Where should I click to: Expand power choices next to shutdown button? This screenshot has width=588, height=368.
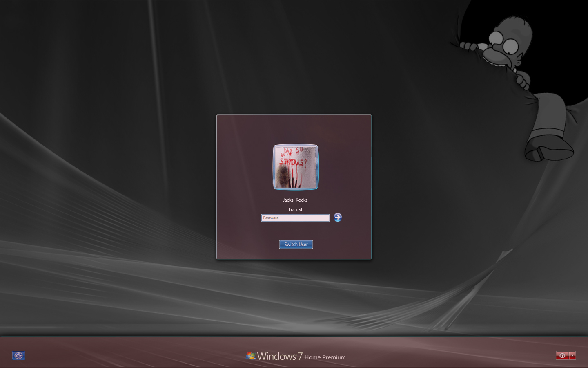click(573, 355)
